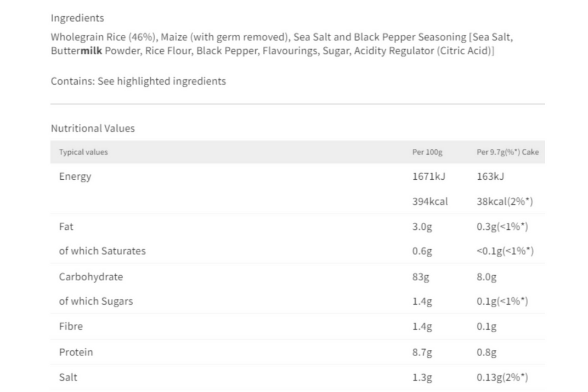Select the Salt row label
The image size is (588, 392).
pyautogui.click(x=68, y=377)
